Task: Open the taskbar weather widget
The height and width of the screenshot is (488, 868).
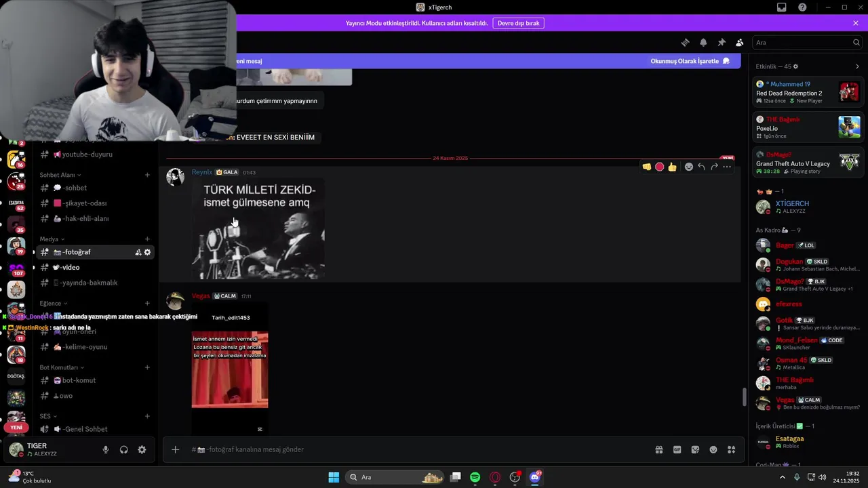Action: [x=31, y=477]
